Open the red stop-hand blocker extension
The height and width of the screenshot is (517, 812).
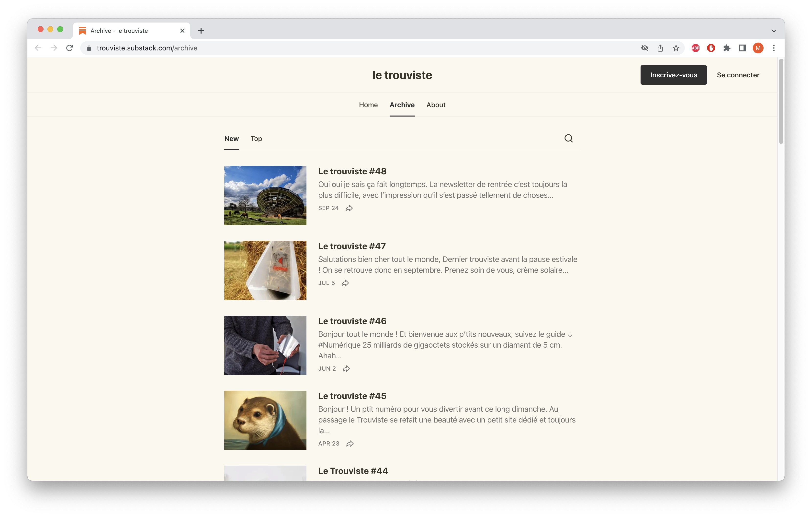pos(711,48)
